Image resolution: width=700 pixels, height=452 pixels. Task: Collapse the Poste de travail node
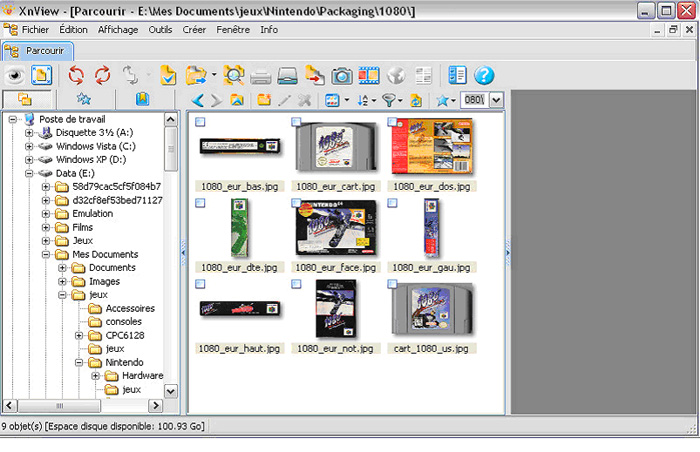pyautogui.click(x=12, y=119)
